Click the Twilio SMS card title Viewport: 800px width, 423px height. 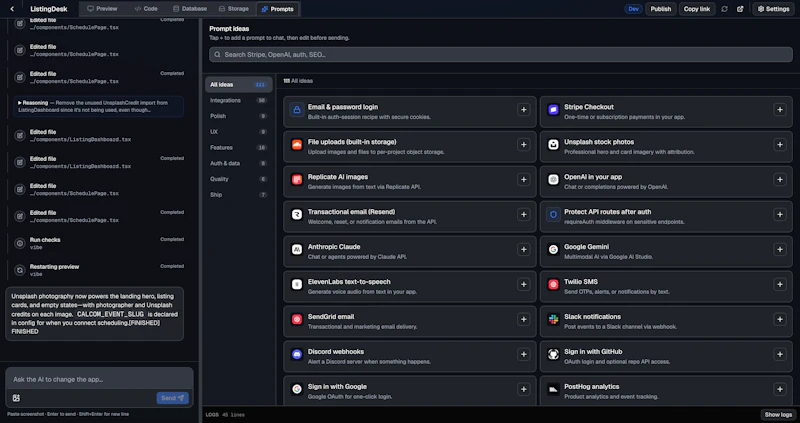pyautogui.click(x=581, y=282)
